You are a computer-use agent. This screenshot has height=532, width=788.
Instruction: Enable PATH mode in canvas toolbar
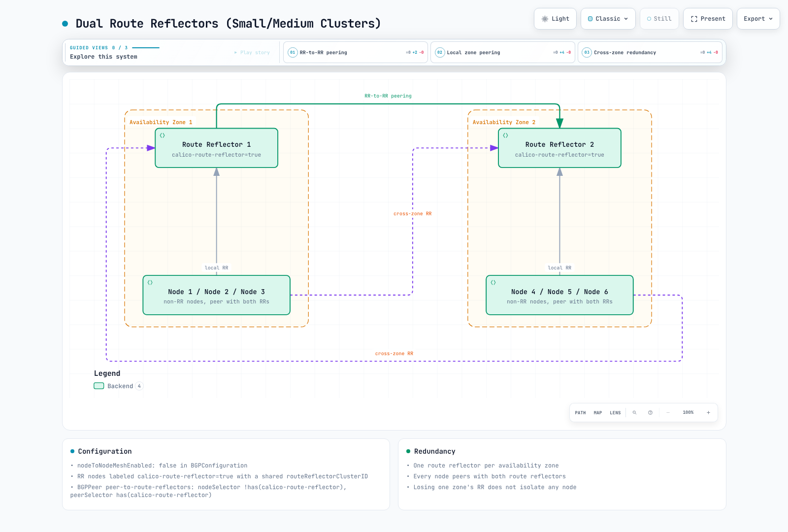tap(580, 413)
